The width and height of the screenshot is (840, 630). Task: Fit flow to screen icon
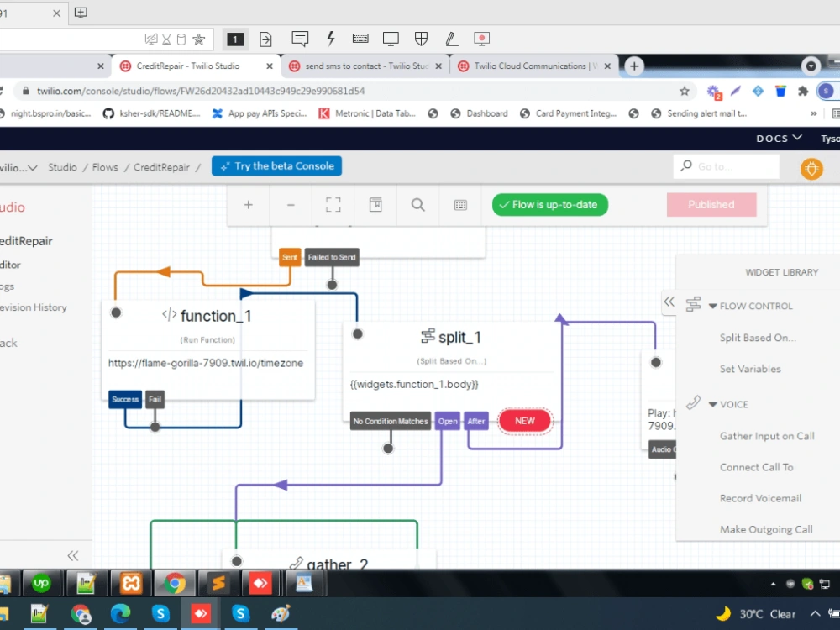333,205
